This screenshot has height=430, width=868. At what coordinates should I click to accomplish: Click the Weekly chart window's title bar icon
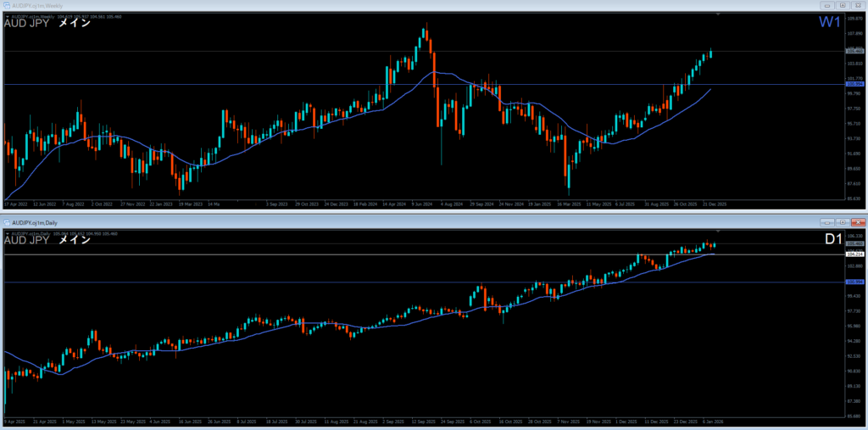click(x=6, y=5)
